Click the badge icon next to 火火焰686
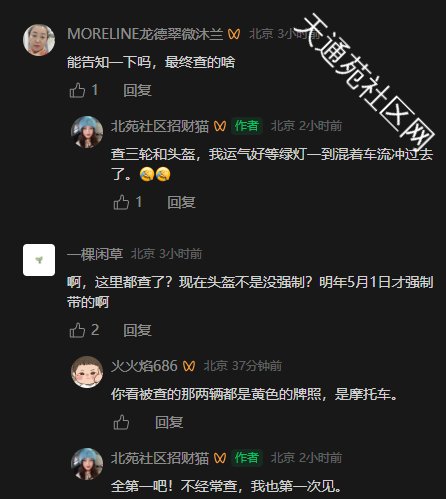The height and width of the screenshot is (499, 446). tap(189, 366)
